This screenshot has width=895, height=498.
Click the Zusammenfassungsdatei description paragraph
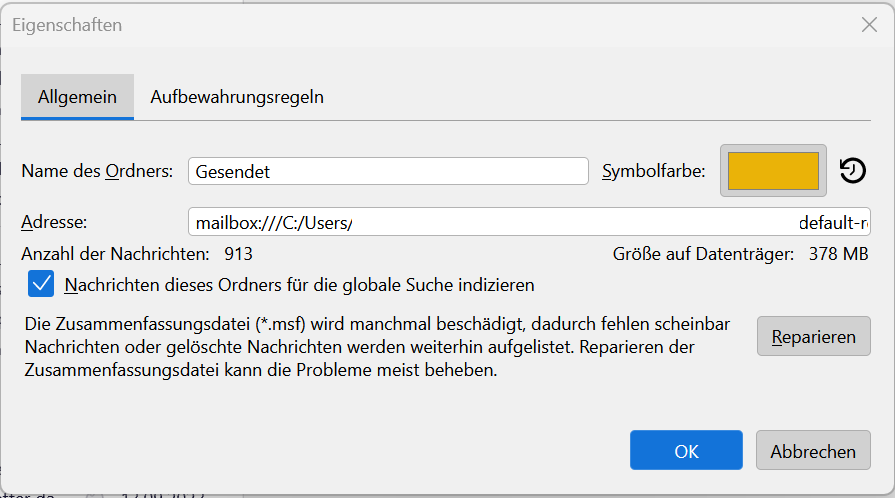point(376,348)
